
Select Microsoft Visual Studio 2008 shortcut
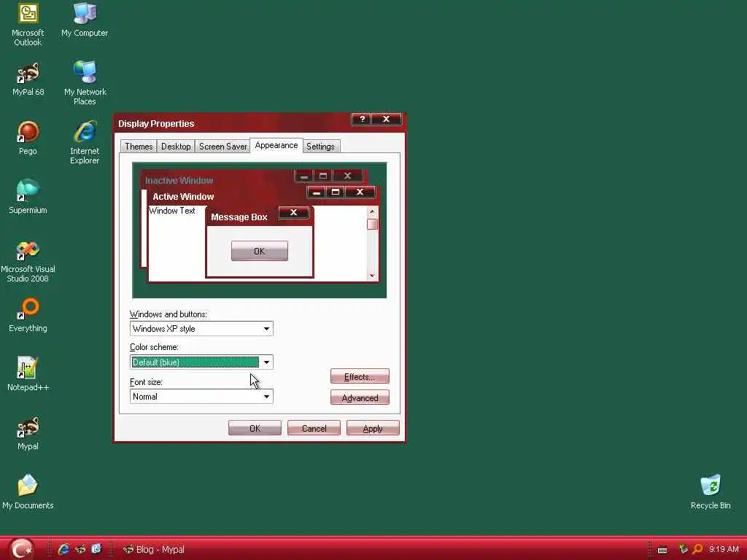28,261
